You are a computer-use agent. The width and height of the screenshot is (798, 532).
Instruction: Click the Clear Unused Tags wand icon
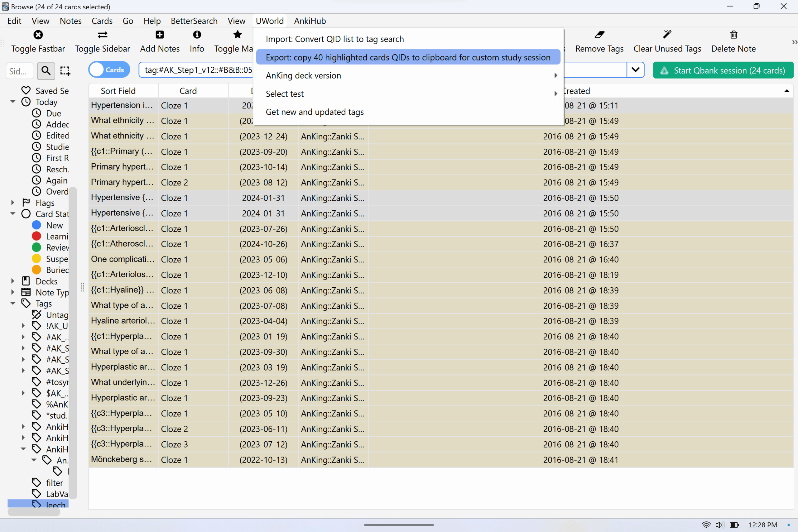click(667, 35)
